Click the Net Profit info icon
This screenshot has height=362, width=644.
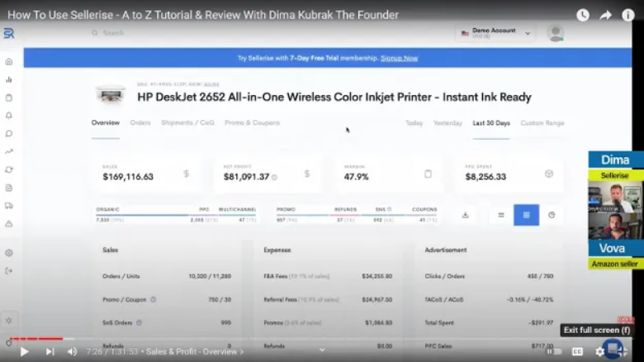point(274,178)
